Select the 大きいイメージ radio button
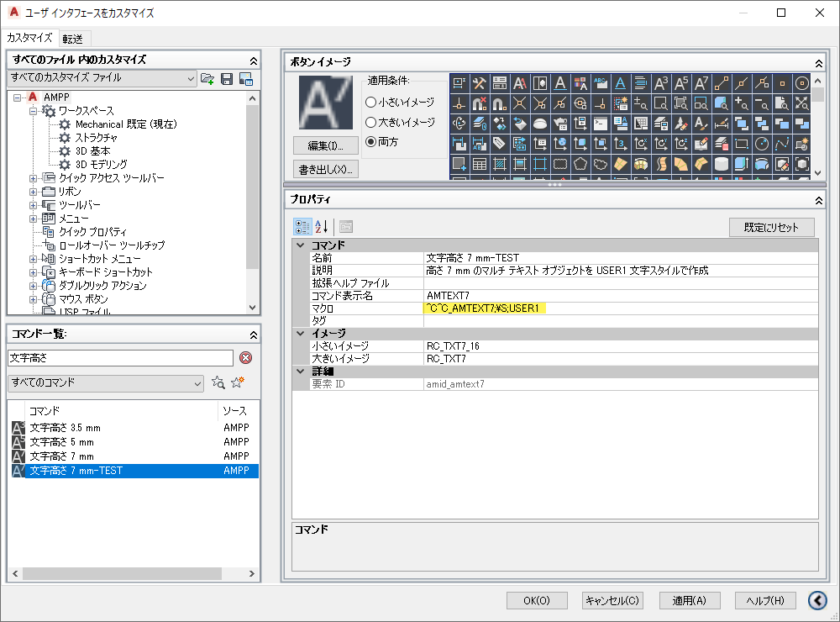The image size is (840, 622). (x=370, y=122)
